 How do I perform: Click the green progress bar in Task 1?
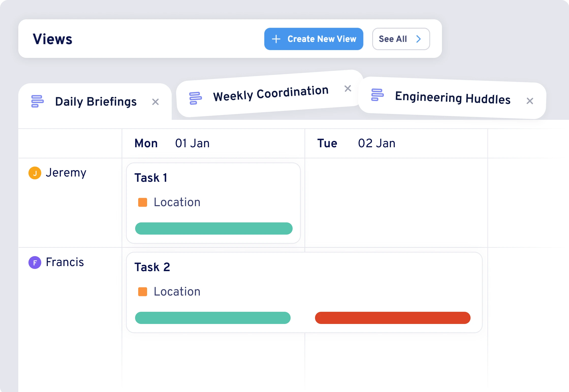[x=214, y=228]
